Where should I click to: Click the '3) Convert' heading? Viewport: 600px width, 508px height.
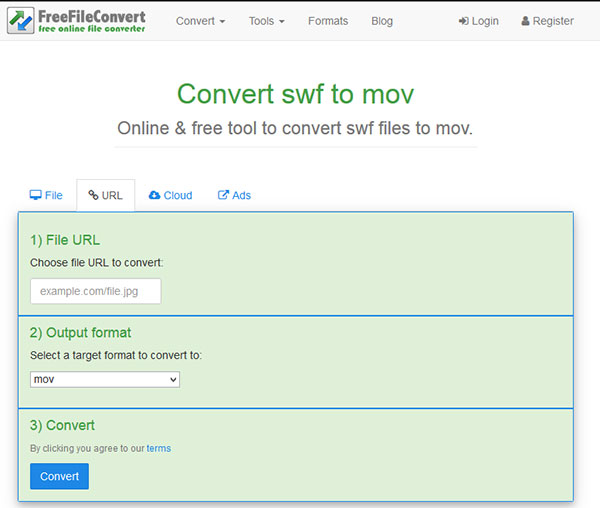point(62,425)
